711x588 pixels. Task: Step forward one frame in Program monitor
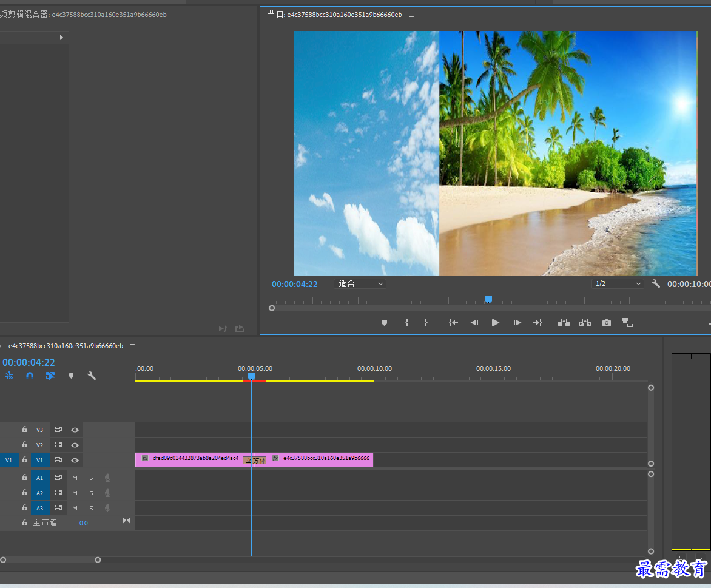517,323
